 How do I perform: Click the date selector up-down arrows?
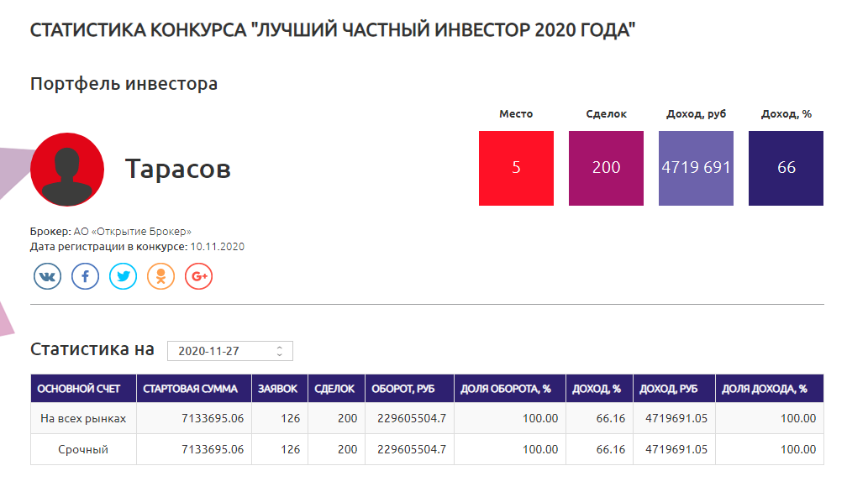click(x=280, y=351)
